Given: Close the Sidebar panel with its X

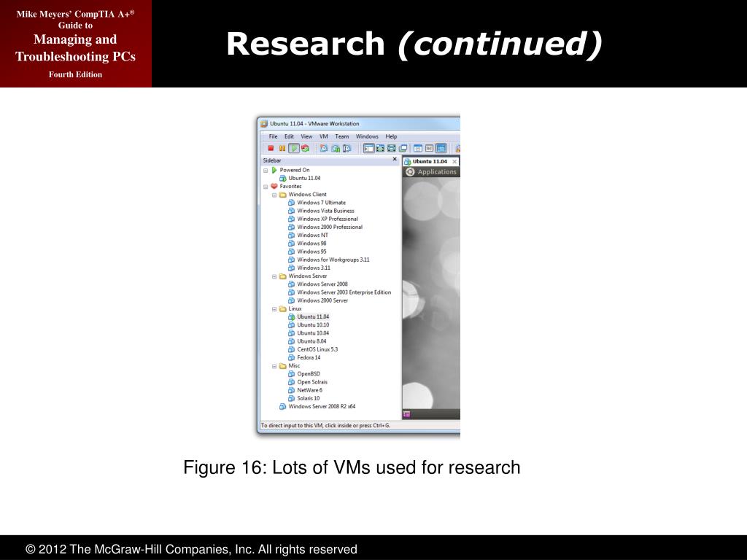Looking at the screenshot, I should click(x=395, y=160).
